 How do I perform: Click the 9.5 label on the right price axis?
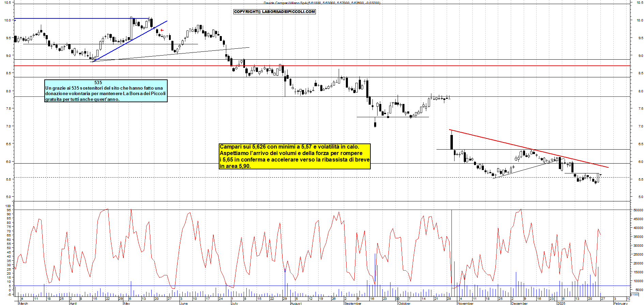coord(641,38)
